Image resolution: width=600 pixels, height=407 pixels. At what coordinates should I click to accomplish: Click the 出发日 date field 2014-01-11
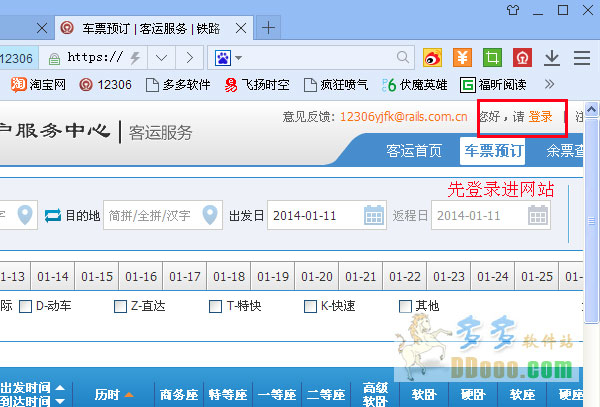click(x=327, y=215)
